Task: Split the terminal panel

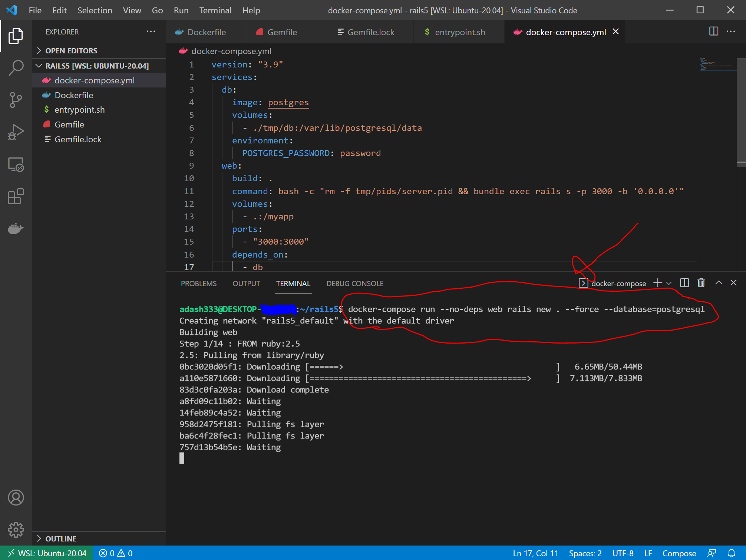Action: pos(684,283)
